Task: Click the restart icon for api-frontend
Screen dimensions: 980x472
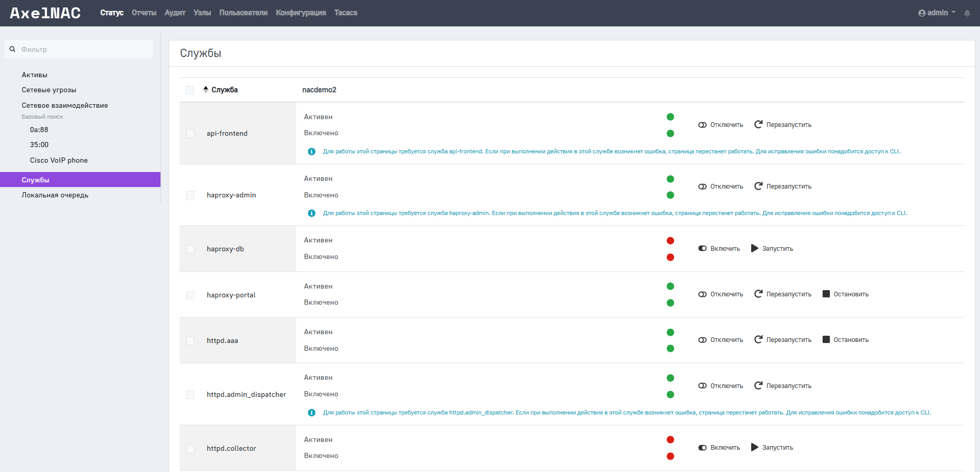Action: pos(758,124)
